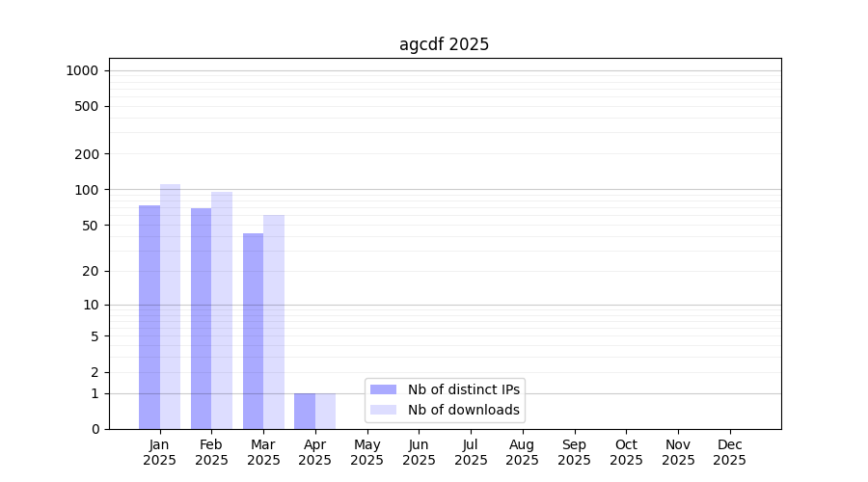Click the Feb 2025 distinct IPs bar
The image size is (868, 482).
click(x=201, y=318)
